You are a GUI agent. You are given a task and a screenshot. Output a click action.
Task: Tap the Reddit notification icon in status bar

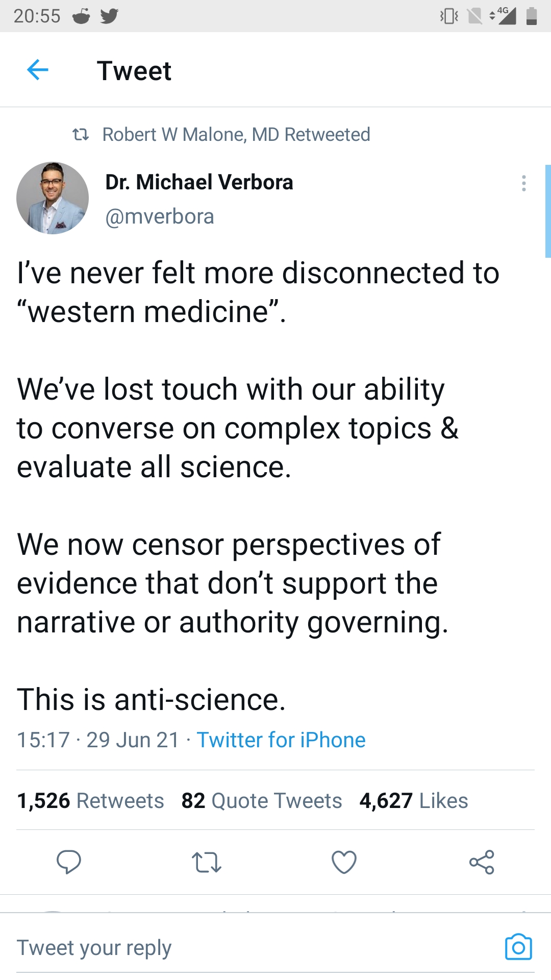pos(81,16)
